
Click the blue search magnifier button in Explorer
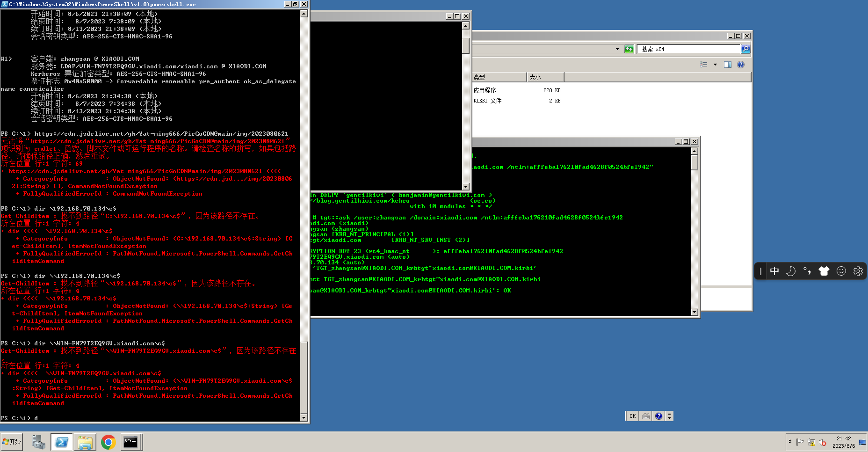click(x=745, y=49)
